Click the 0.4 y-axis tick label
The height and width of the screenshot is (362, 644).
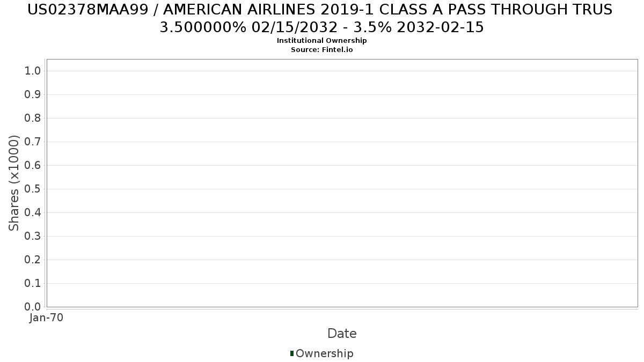(33, 212)
